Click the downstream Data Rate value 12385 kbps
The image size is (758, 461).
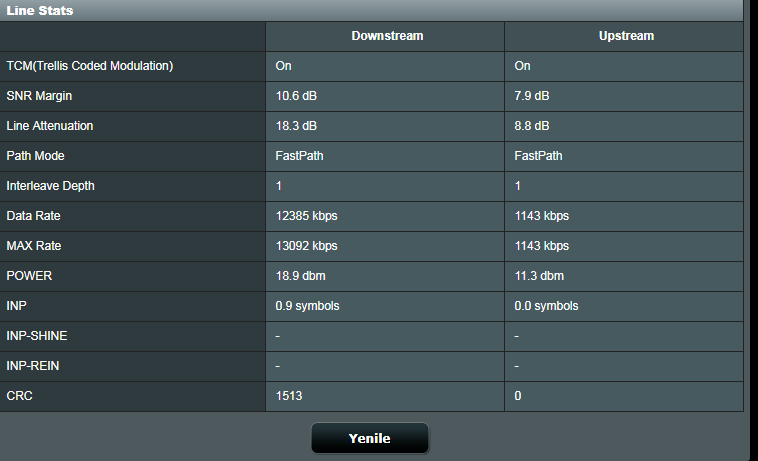click(x=306, y=216)
